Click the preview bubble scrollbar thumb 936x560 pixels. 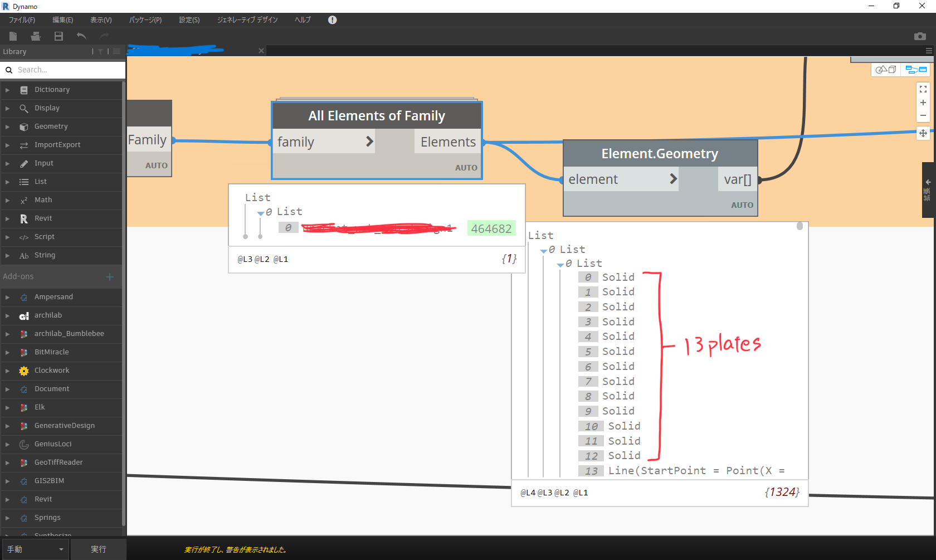pos(799,226)
